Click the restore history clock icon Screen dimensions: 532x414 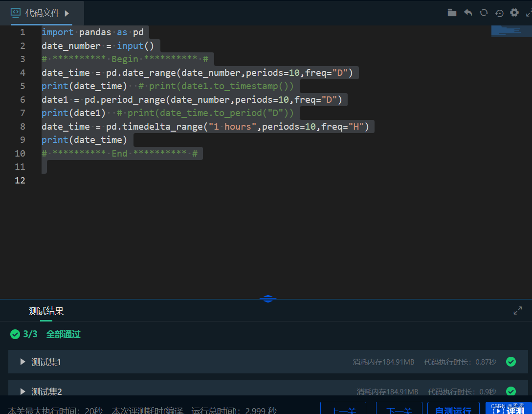pos(499,13)
